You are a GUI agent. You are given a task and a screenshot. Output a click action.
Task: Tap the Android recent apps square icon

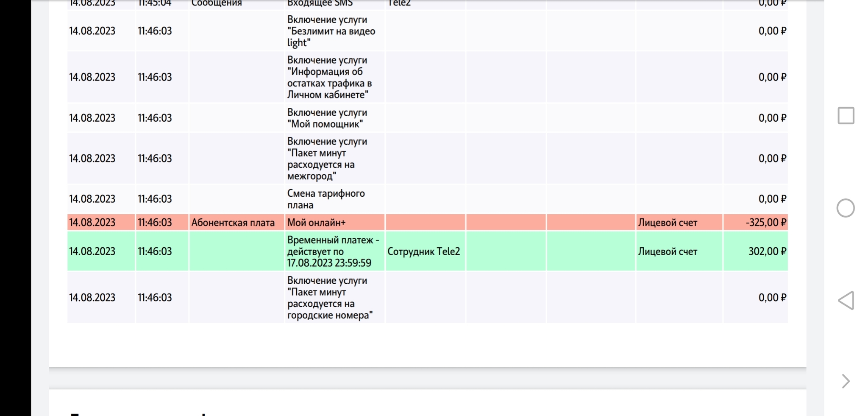click(846, 115)
